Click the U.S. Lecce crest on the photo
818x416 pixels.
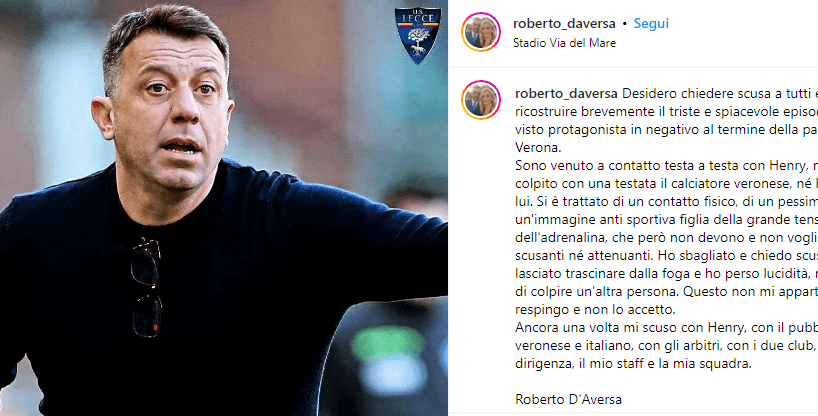(x=418, y=35)
